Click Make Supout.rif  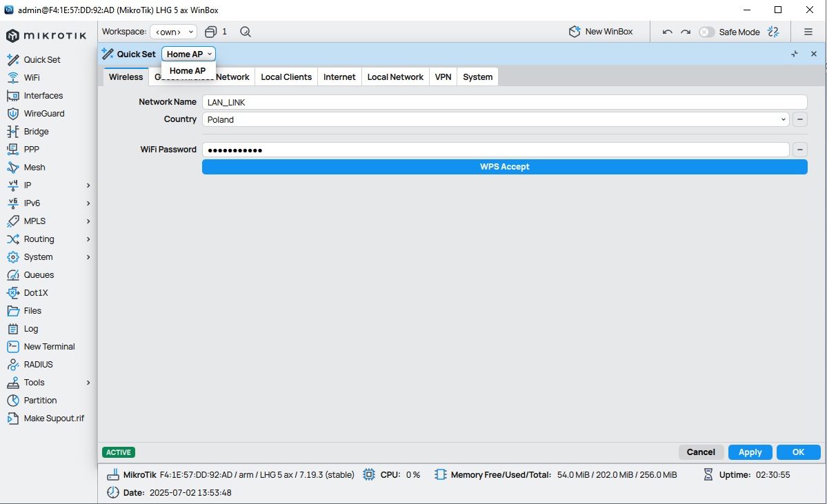point(54,418)
